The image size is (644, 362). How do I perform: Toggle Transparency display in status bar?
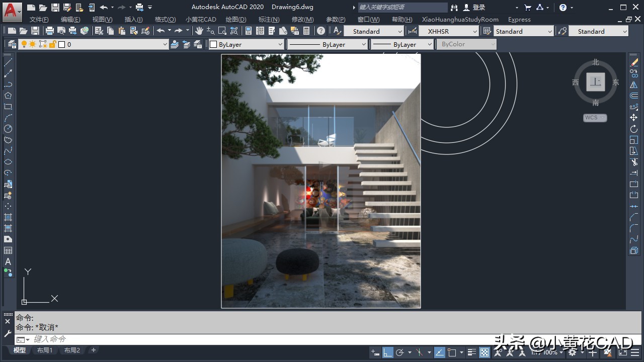(x=485, y=352)
